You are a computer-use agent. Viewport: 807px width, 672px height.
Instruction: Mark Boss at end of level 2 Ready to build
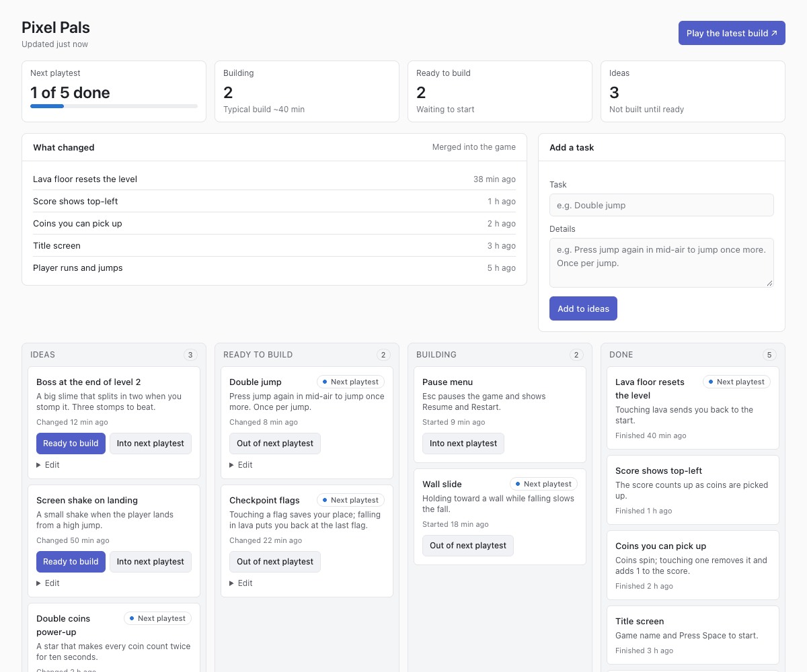(71, 444)
